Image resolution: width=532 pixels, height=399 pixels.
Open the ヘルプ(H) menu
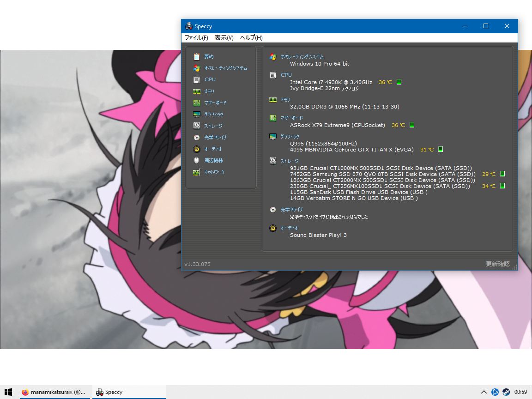click(x=251, y=38)
